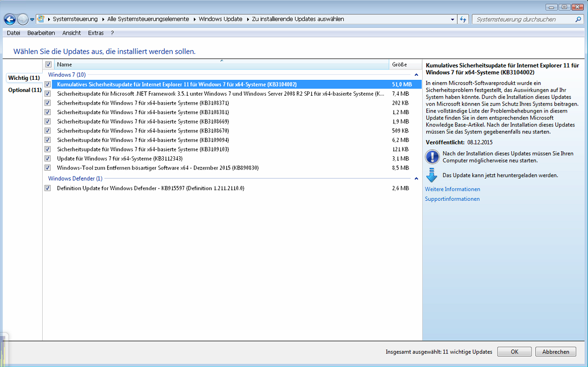
Task: Open the Bearbeiten menu
Action: [x=41, y=33]
